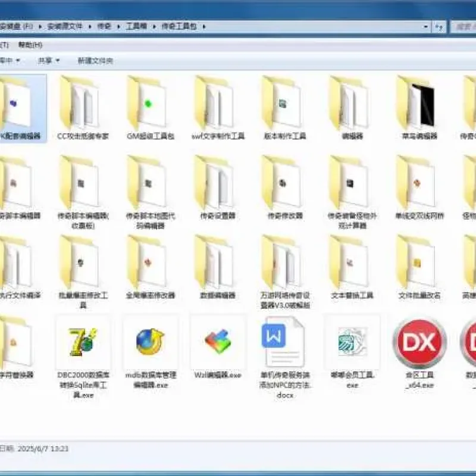Go to 安装盘 (F:) in breadcrumb
Screen dimensions: 476x476
click(x=17, y=27)
